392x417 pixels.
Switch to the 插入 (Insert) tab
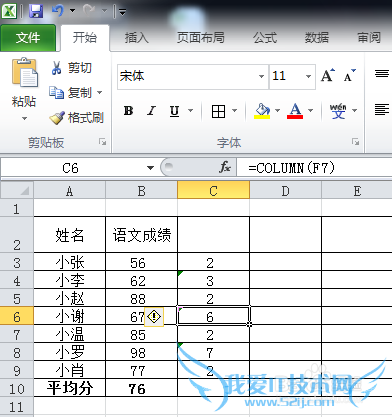[136, 37]
